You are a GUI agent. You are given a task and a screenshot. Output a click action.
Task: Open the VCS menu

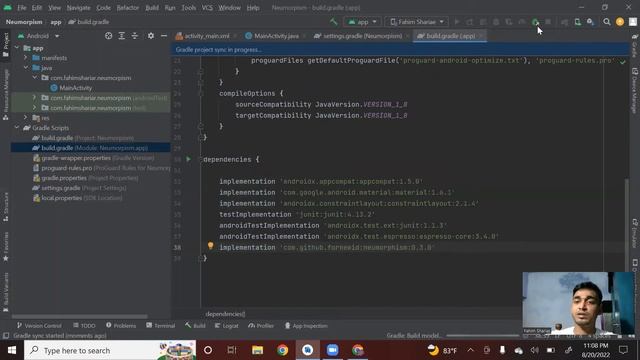point(207,8)
